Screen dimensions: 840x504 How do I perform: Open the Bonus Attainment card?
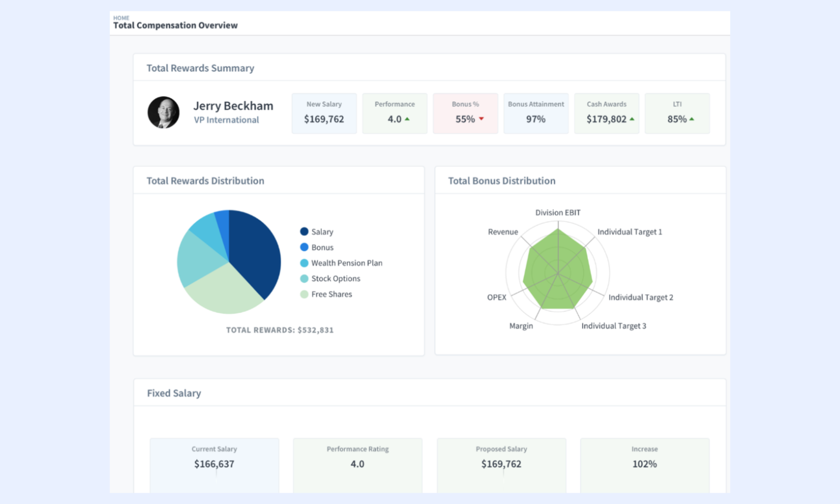click(536, 113)
